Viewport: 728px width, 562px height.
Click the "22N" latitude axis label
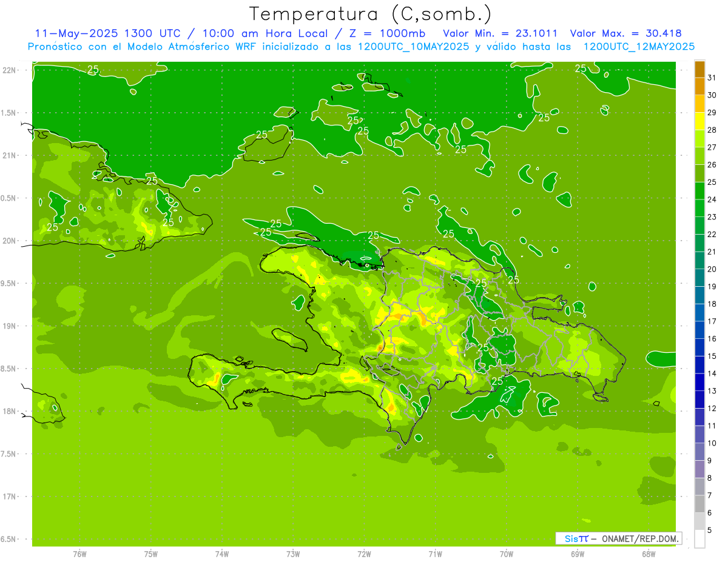pyautogui.click(x=10, y=70)
